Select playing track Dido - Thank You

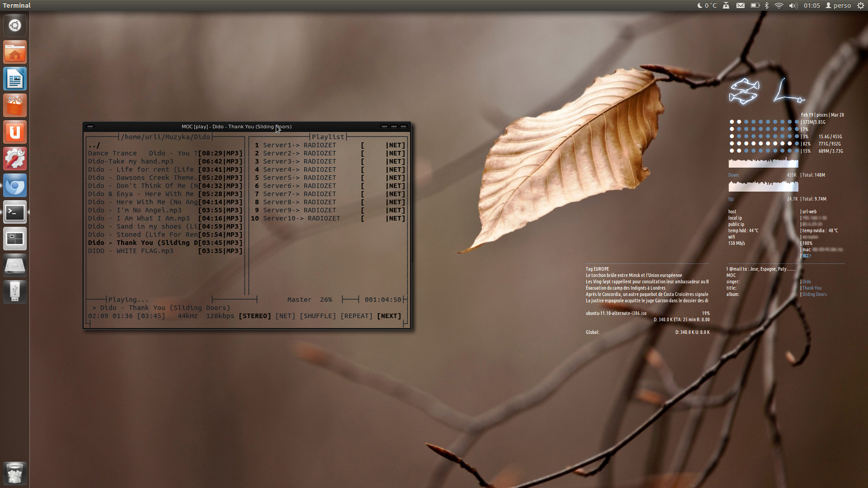165,243
